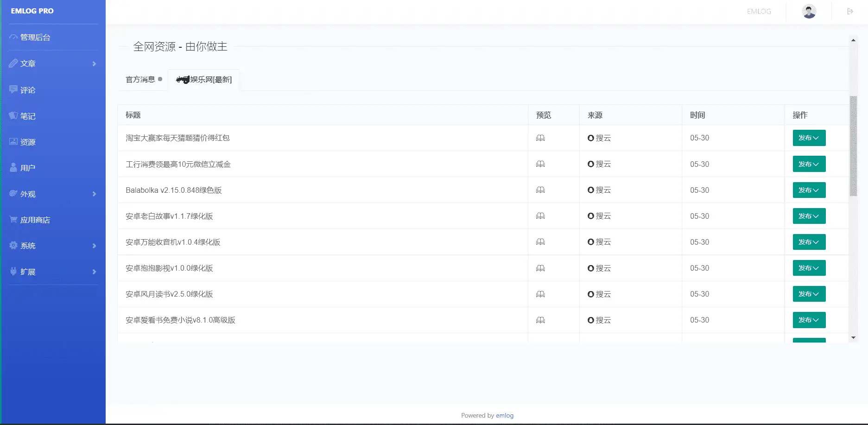Click the scroll down arrow of list
The image size is (868, 425).
853,338
